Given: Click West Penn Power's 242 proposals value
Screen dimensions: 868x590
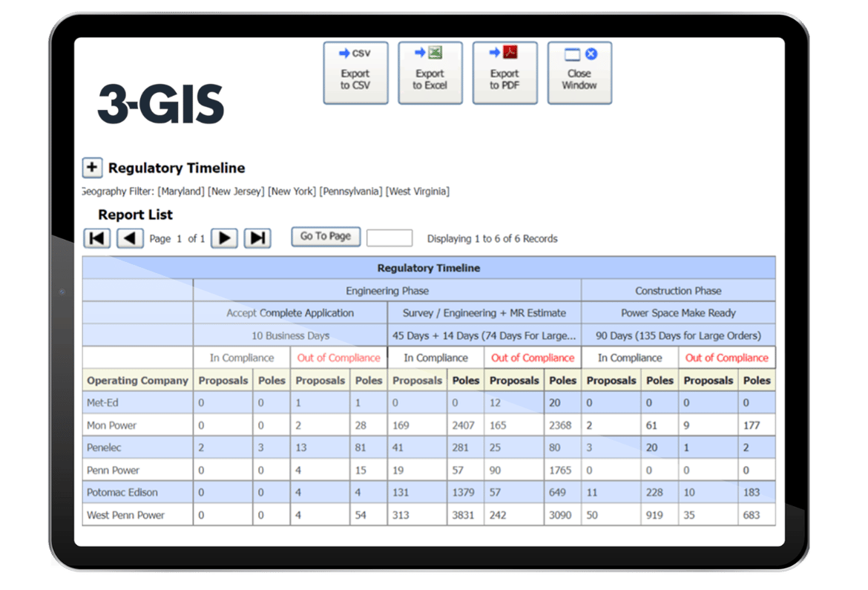Looking at the screenshot, I should click(x=498, y=515).
